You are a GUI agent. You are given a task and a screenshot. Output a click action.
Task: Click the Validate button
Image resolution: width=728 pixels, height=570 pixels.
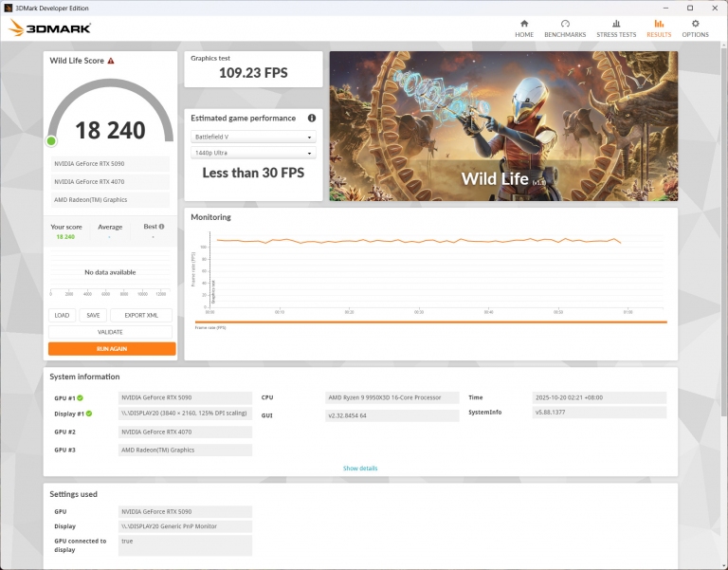point(111,332)
